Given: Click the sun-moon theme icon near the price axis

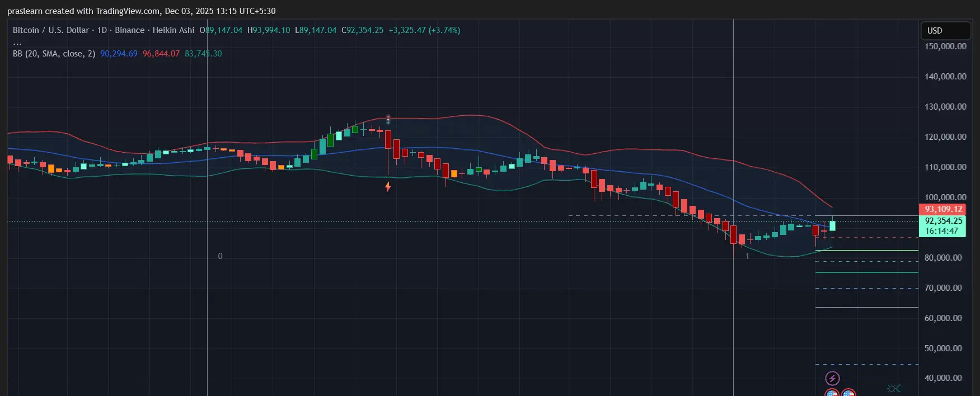Looking at the screenshot, I should (x=894, y=388).
